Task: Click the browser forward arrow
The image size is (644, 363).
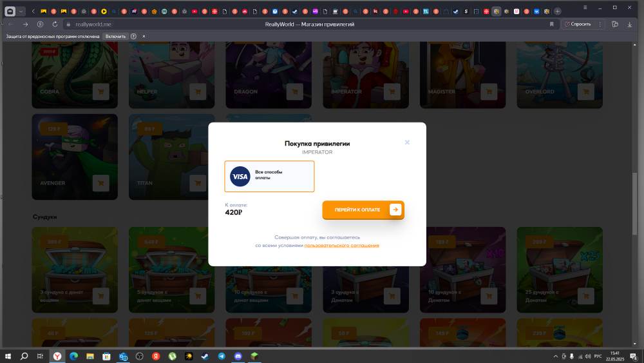Action: pos(26,25)
